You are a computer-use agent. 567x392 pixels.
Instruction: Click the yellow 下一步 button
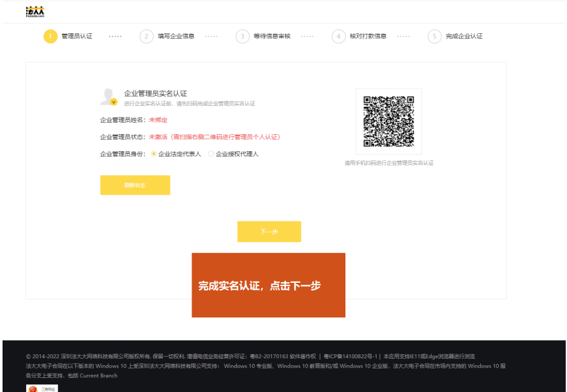tap(269, 232)
